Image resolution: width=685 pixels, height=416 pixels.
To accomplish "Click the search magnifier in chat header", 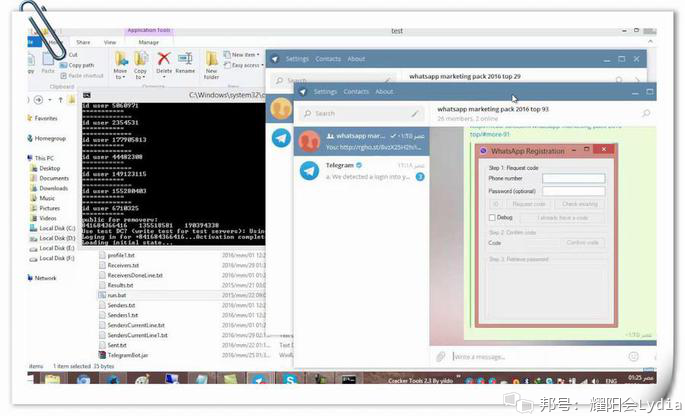I will (x=646, y=113).
